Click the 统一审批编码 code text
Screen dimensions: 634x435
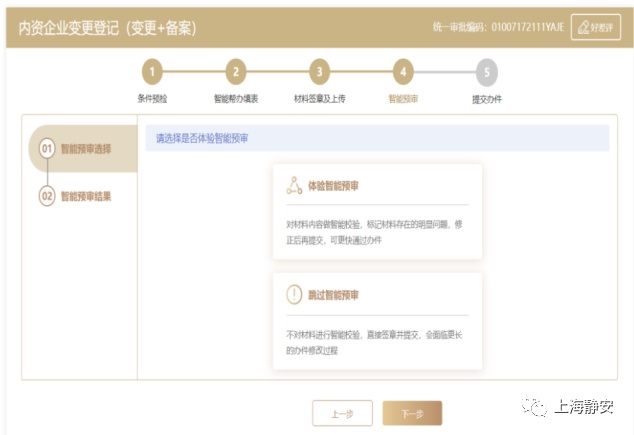click(498, 27)
